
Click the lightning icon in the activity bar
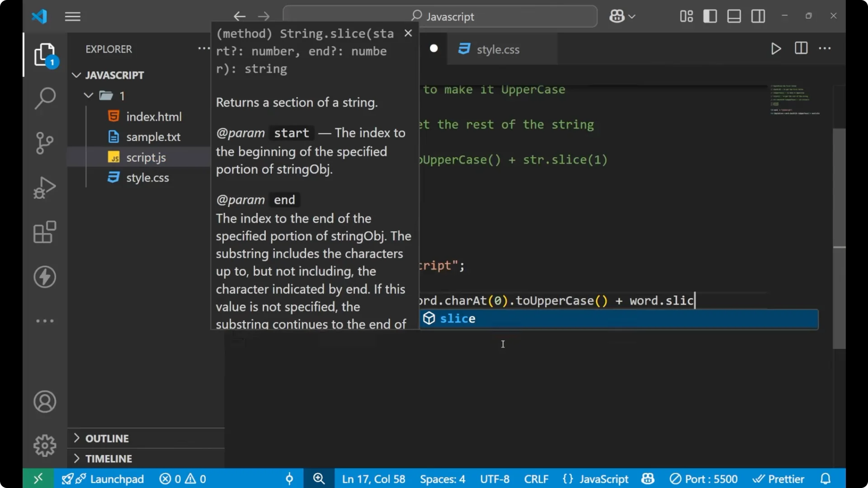coord(44,277)
